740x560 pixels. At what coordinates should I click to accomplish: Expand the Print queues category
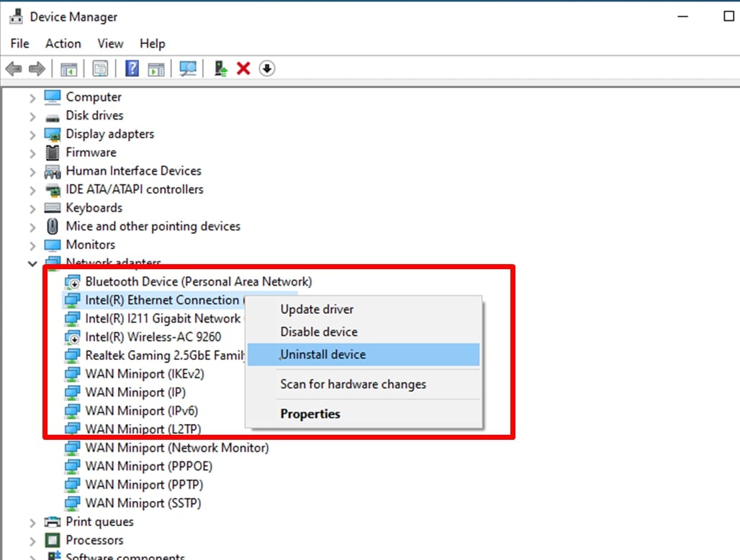[32, 522]
